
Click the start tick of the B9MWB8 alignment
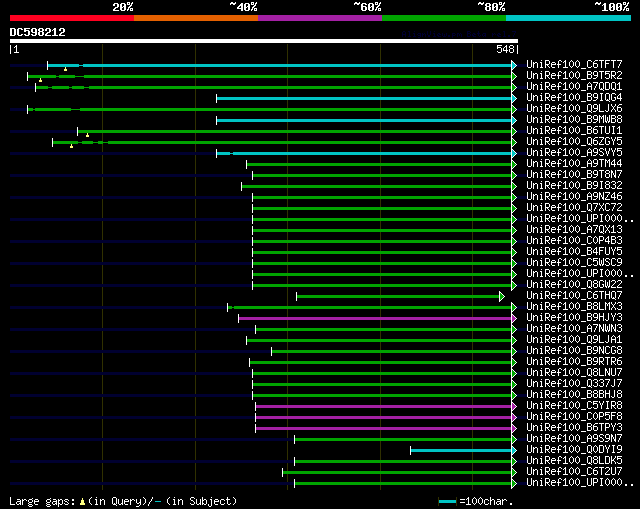click(217, 120)
